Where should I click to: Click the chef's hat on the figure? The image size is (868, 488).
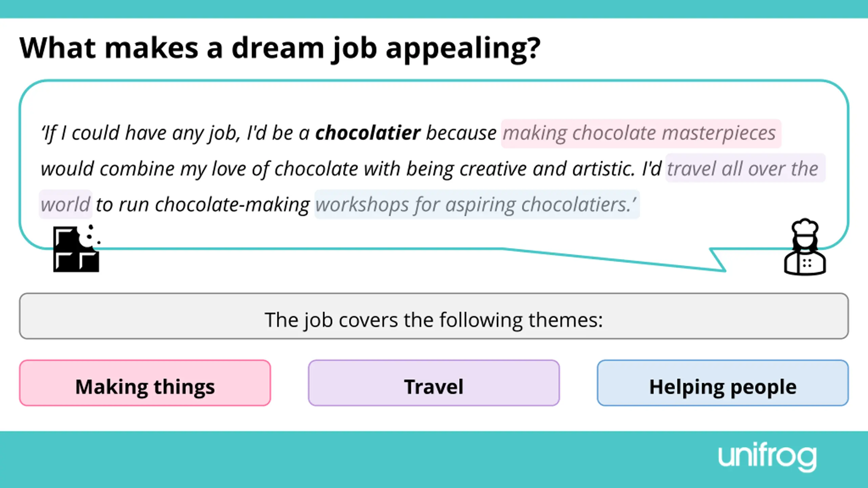tap(805, 227)
